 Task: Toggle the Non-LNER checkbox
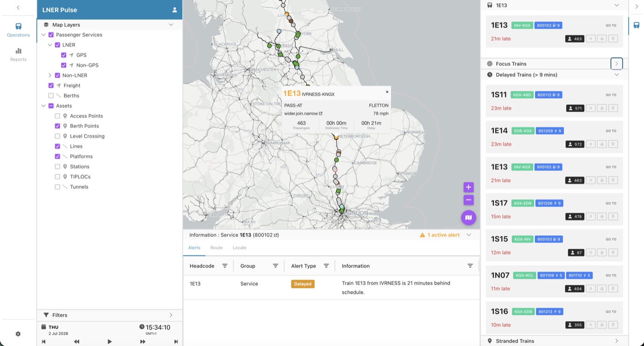point(57,75)
